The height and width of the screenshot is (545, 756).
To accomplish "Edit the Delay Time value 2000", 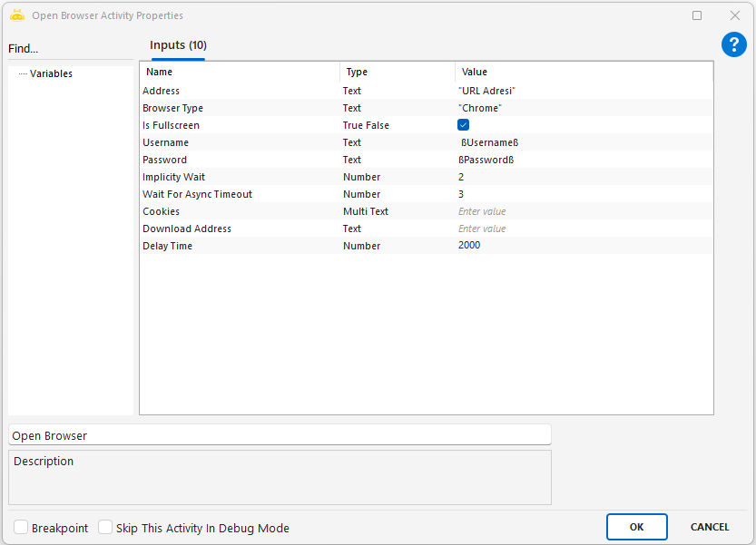I will pos(469,246).
